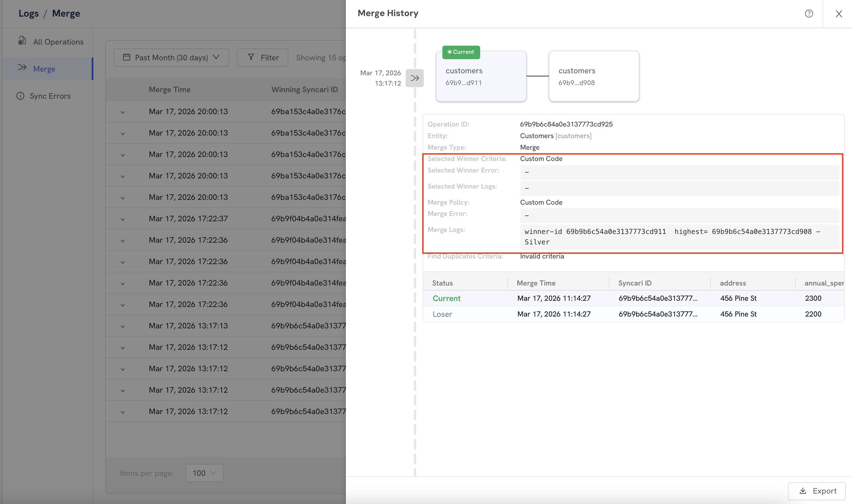Click the Entity value Customers [customers]
852x504 pixels.
(x=556, y=136)
